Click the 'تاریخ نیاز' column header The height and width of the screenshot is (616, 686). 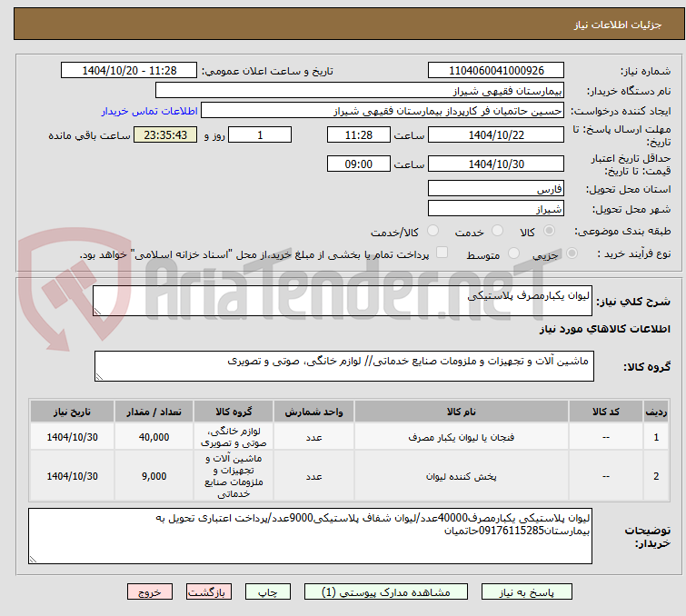(72, 412)
